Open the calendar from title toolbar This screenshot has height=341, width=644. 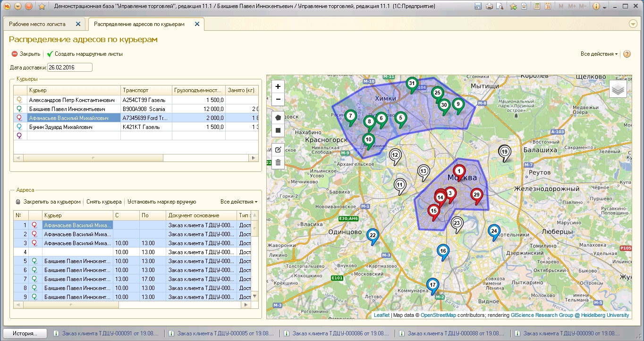548,7
